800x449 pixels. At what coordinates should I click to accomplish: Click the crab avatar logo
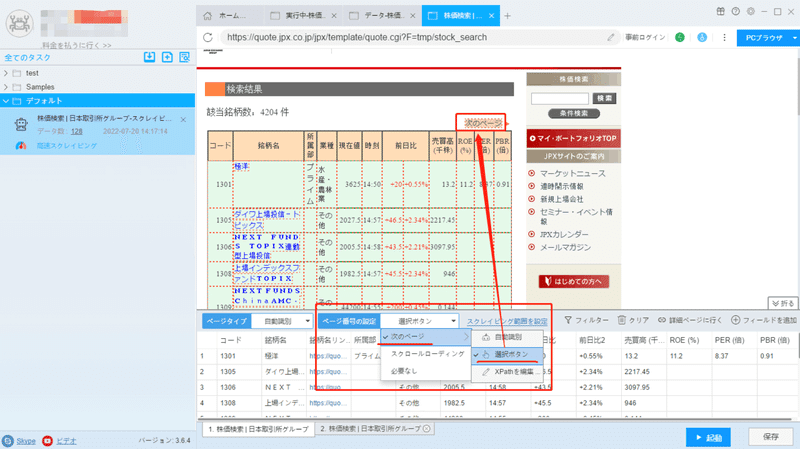(x=19, y=23)
